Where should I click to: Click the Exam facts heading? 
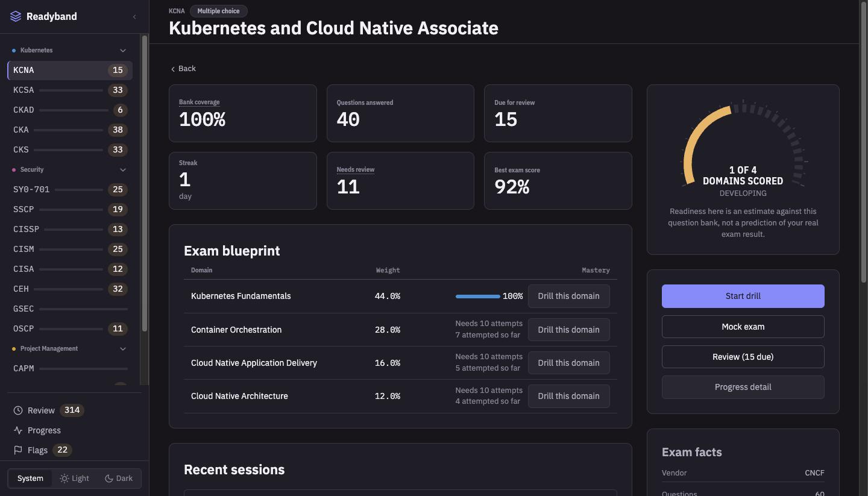(x=691, y=452)
